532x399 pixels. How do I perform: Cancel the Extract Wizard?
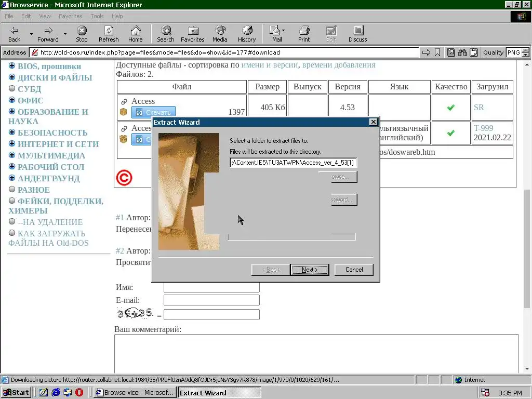(x=354, y=270)
